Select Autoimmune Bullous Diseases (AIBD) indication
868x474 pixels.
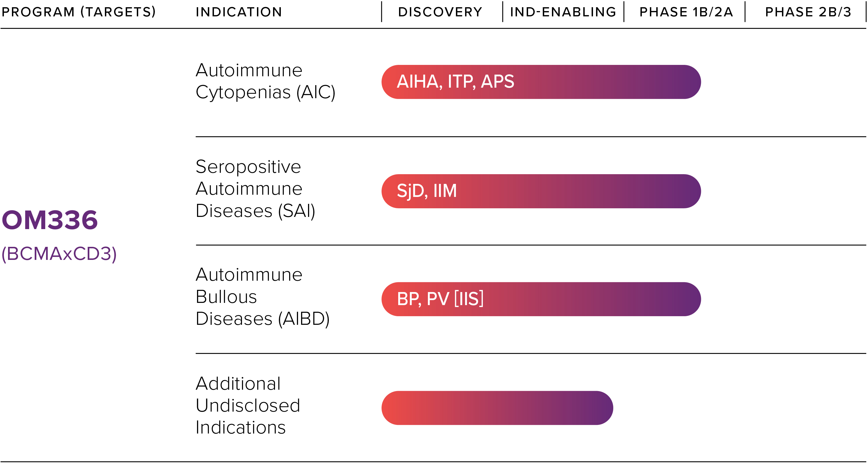[x=262, y=296]
